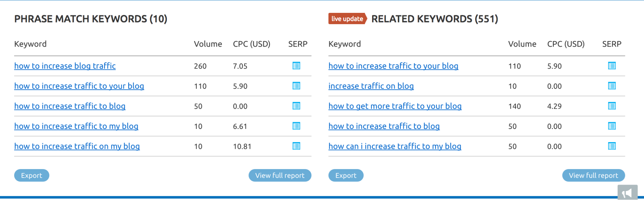Open 'increase traffic on blog' related keyword
Viewport: 644px width, 200px height.
coord(371,86)
